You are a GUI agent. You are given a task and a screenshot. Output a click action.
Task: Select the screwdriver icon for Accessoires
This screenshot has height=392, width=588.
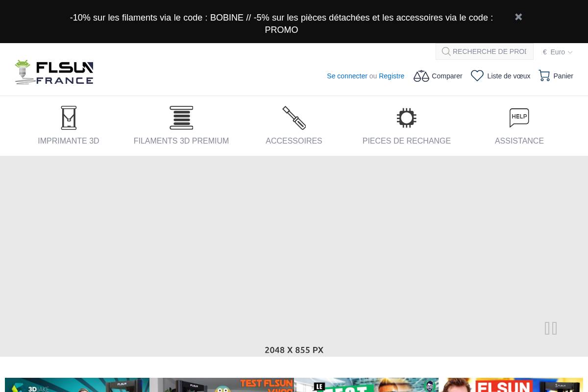(294, 118)
